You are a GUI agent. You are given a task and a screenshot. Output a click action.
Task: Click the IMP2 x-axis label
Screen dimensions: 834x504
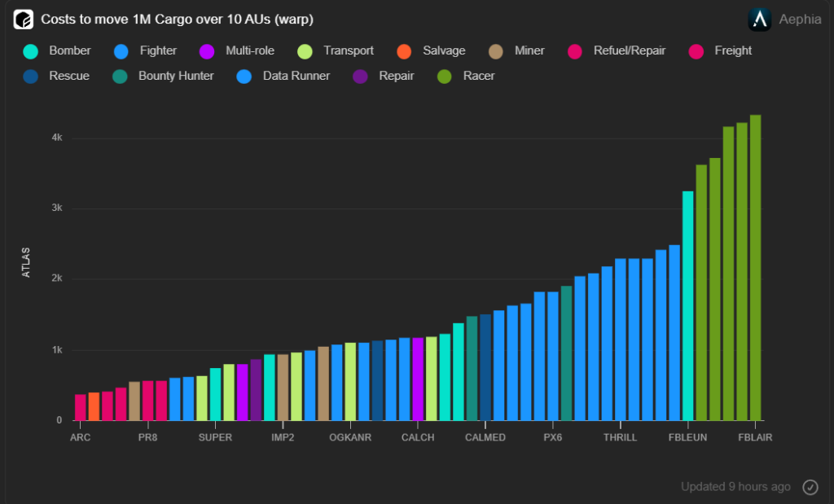click(283, 437)
